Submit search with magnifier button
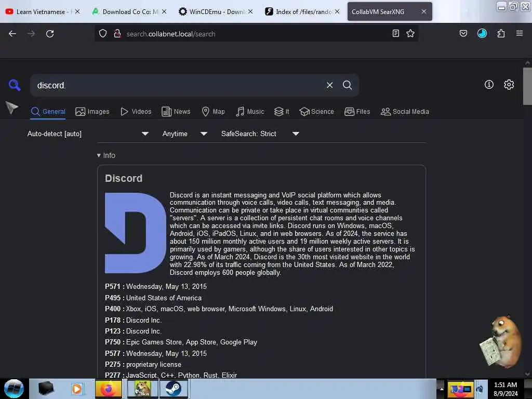 (348, 85)
